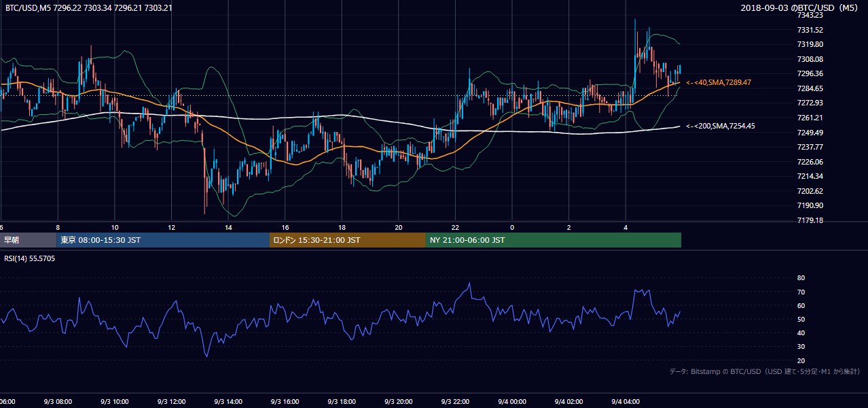
Task: Click the 7319.80 price axis value
Action: point(810,44)
